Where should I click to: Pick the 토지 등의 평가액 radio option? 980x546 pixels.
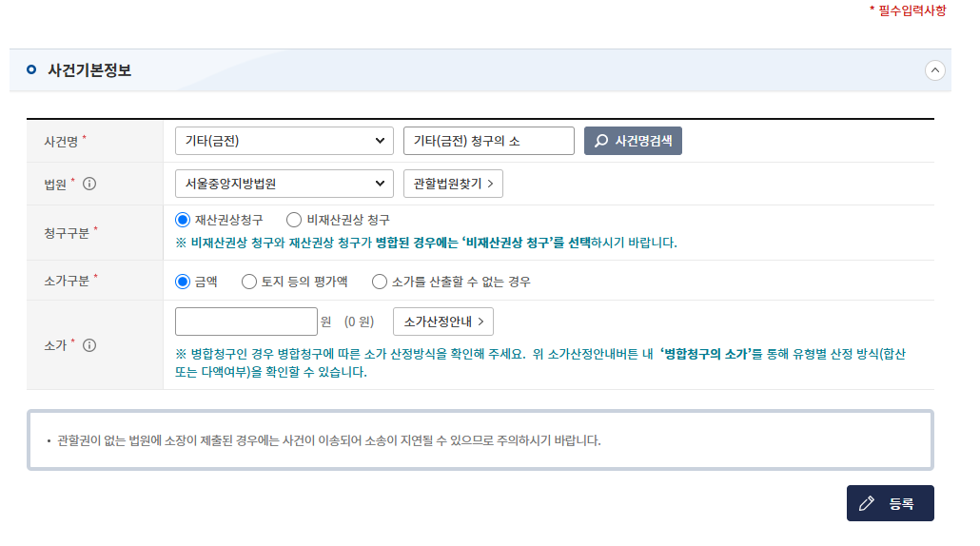tap(249, 282)
